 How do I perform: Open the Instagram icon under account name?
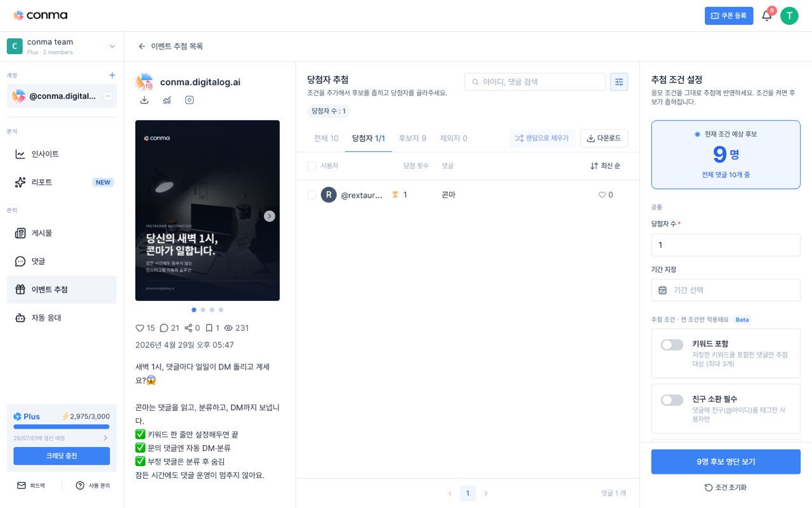[189, 100]
